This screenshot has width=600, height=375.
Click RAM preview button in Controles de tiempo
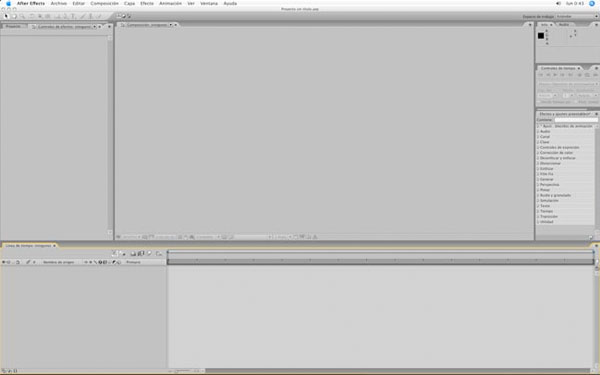click(x=595, y=75)
